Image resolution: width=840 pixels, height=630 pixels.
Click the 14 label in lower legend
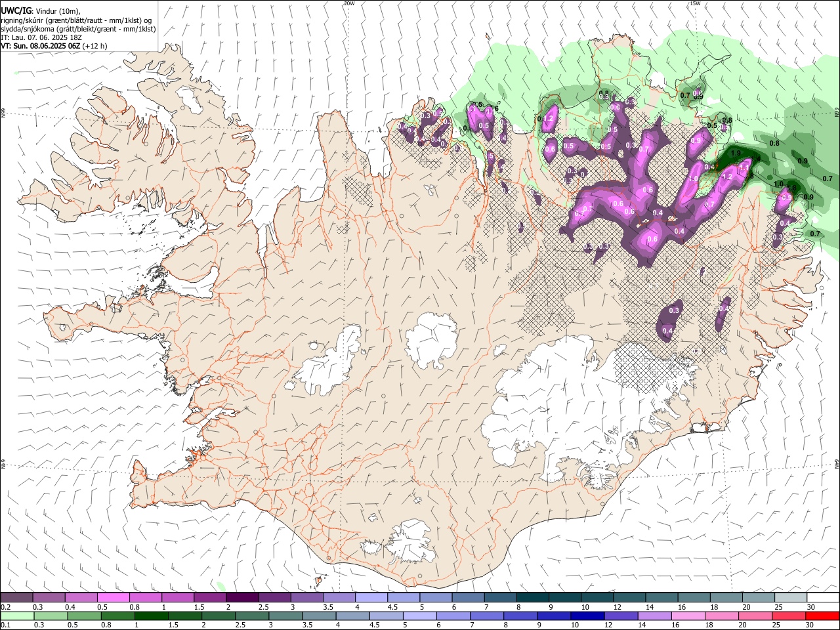coord(642,625)
